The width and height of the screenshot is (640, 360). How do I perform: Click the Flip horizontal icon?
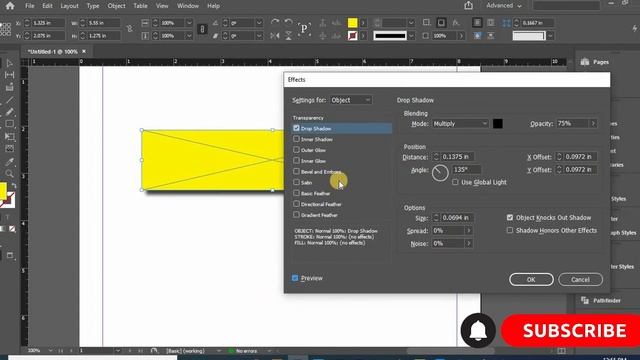pyautogui.click(x=275, y=36)
